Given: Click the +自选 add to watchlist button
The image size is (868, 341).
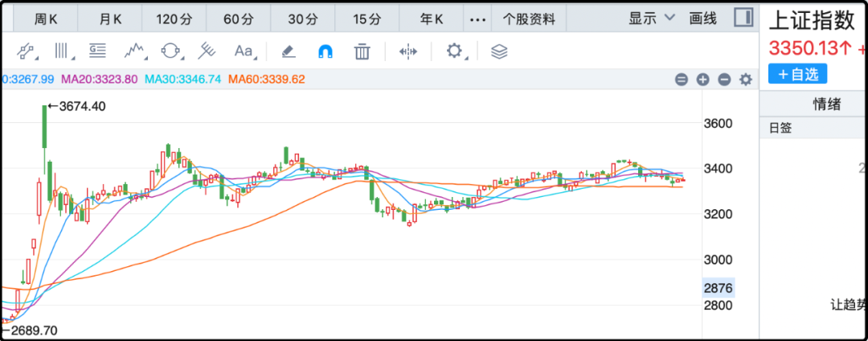Looking at the screenshot, I should [x=797, y=74].
